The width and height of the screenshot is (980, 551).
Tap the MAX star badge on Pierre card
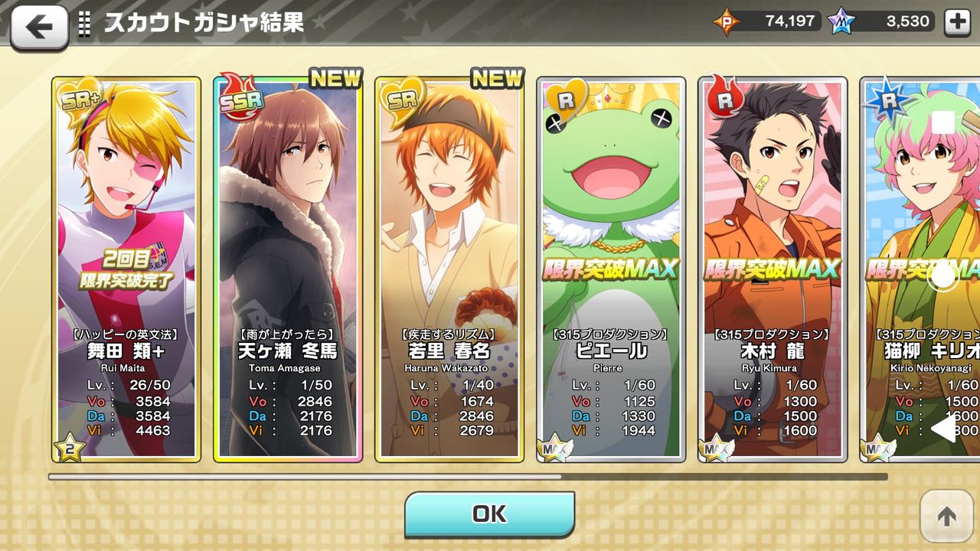point(554,447)
